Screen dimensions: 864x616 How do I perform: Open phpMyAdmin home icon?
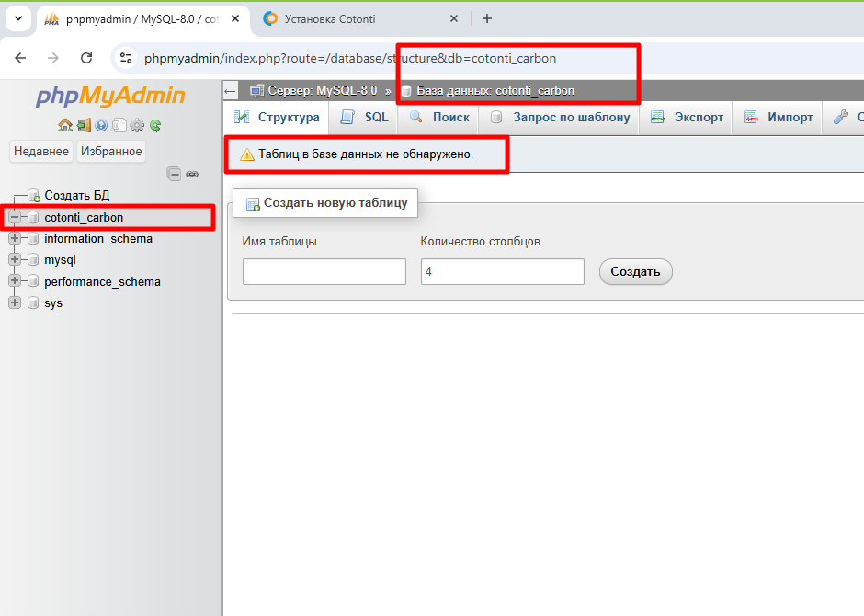65,126
